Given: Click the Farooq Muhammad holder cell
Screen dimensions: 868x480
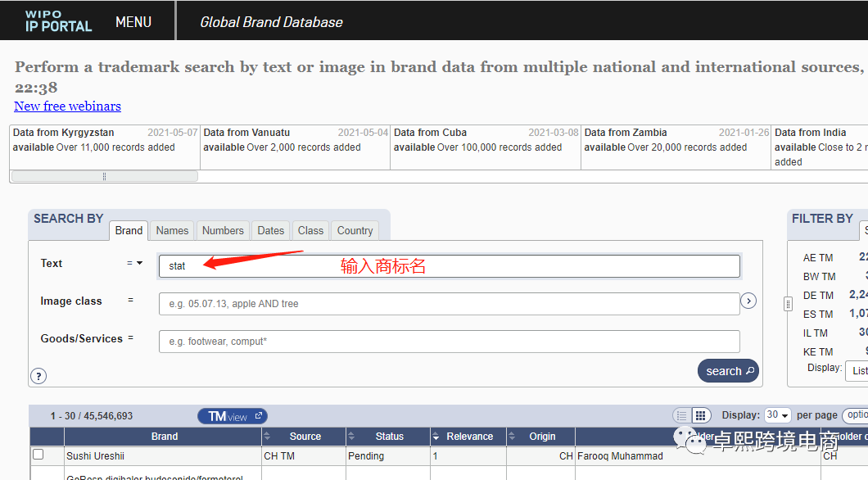Looking at the screenshot, I should coord(698,456).
